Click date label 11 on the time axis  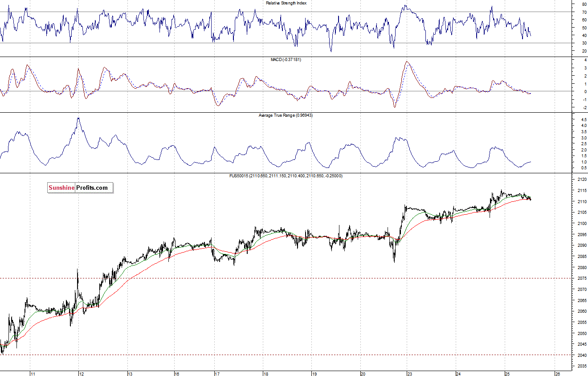(33, 373)
